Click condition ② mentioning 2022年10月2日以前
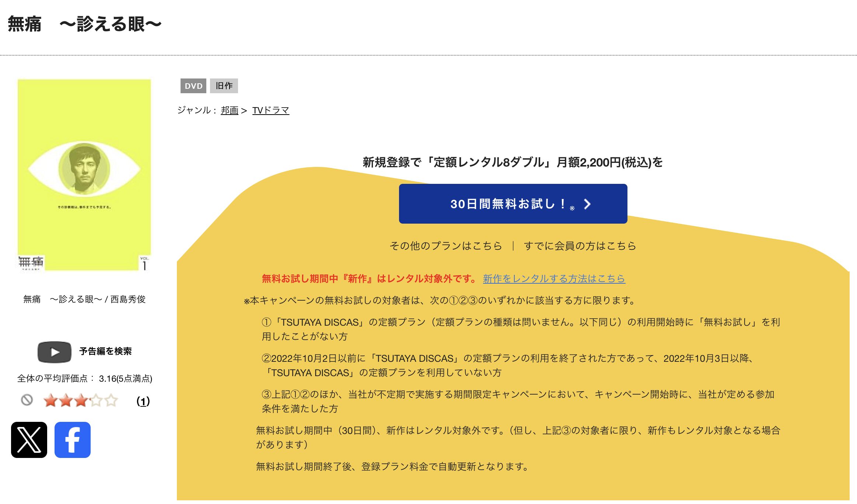Screen dimensions: 857x504 tap(508, 365)
